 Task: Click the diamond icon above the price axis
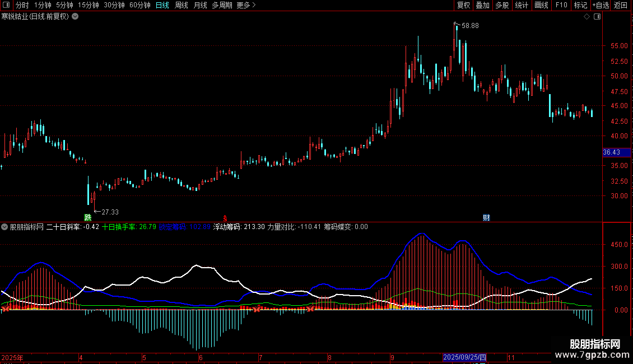tap(587, 17)
